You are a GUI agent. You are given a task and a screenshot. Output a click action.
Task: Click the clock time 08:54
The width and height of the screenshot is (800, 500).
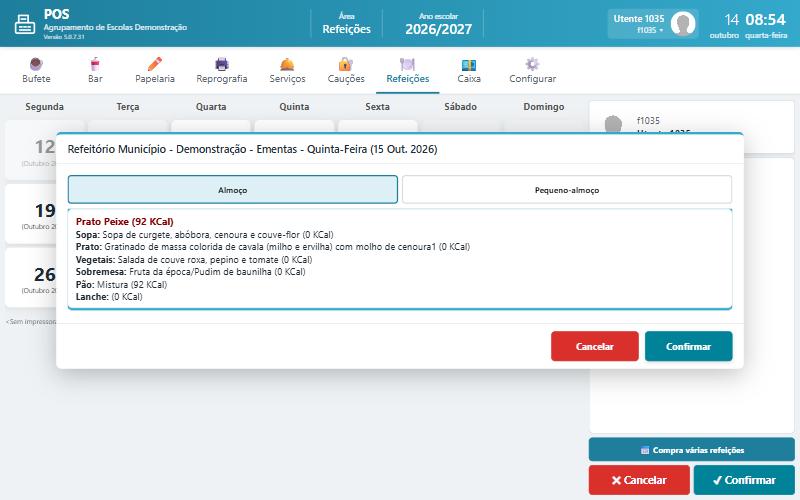[x=765, y=20]
